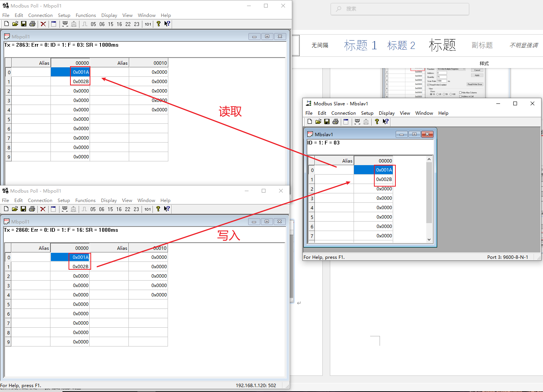The width and height of the screenshot is (543, 392).
Task: Select 0x001A cell in F=16 Mbpoll1 table
Action: pyautogui.click(x=70, y=257)
